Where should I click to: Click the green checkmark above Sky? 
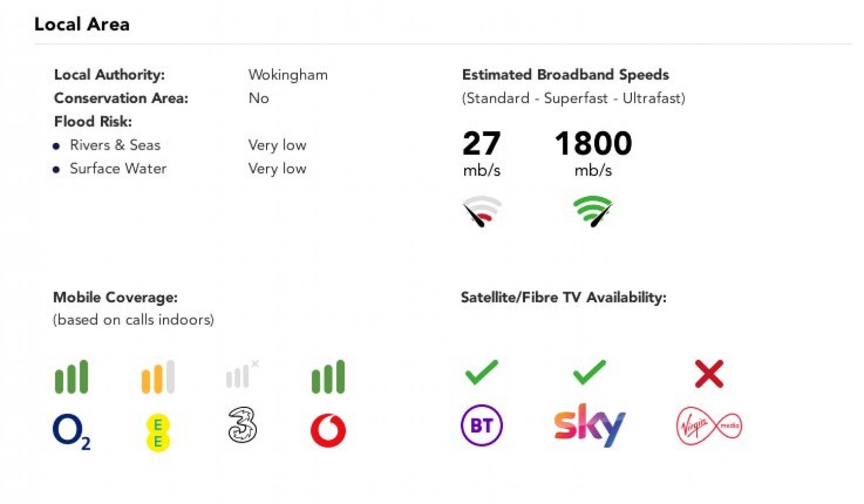(x=589, y=373)
